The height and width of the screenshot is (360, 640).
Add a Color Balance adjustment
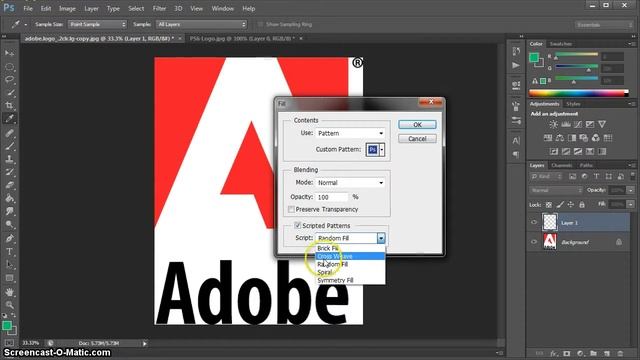(x=560, y=138)
